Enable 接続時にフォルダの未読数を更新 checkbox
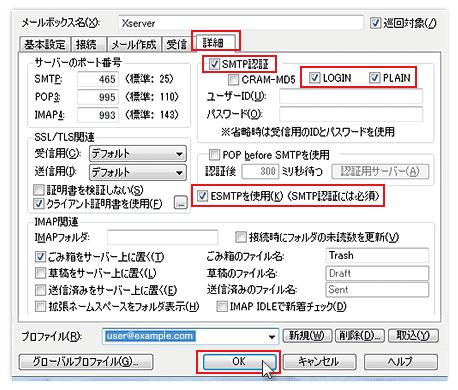458x390 pixels. (240, 237)
